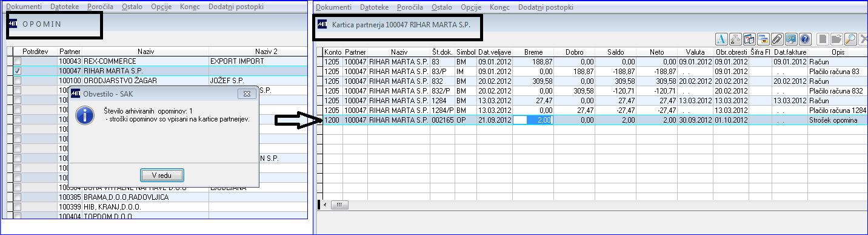The width and height of the screenshot is (868, 235).
Task: Untick the checkbox for 100047 RIHAR MARTA S.P.
Action: coord(18,70)
